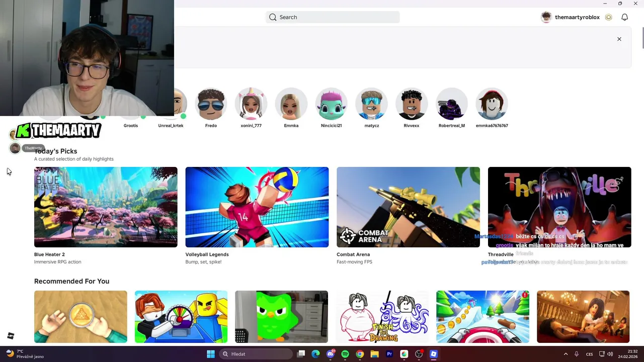Screen dimensions: 644x362
Task: Open friend Robertreal_M avatar
Action: tap(452, 104)
